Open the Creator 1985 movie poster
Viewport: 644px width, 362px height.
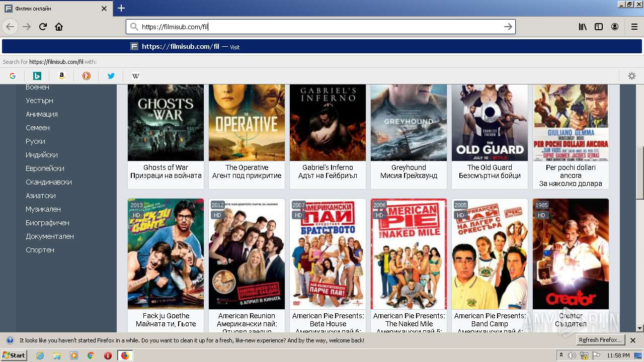tap(571, 254)
